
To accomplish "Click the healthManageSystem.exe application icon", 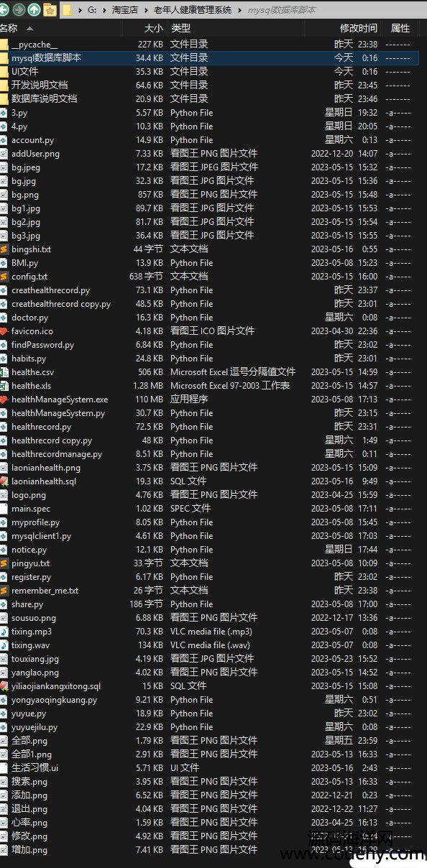I will (x=4, y=400).
